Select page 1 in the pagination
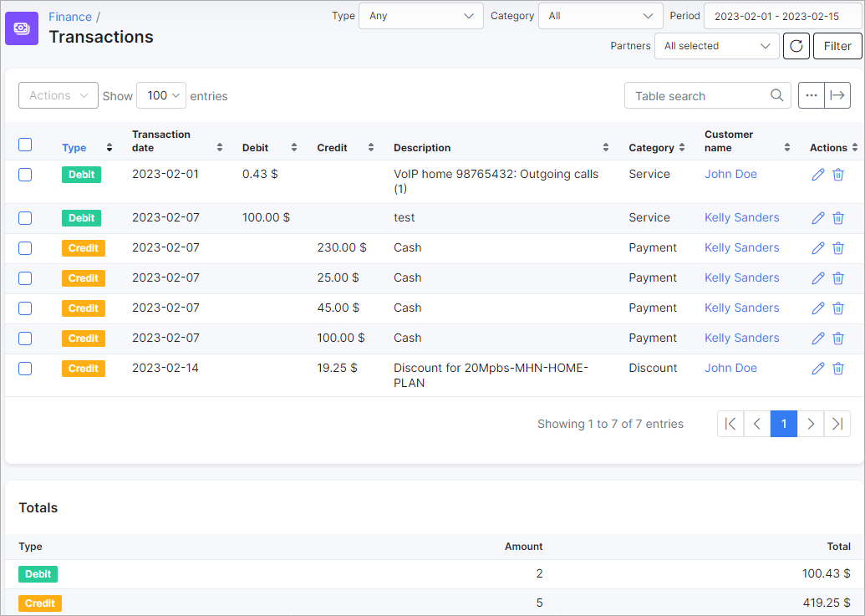The image size is (865, 616). pos(784,424)
